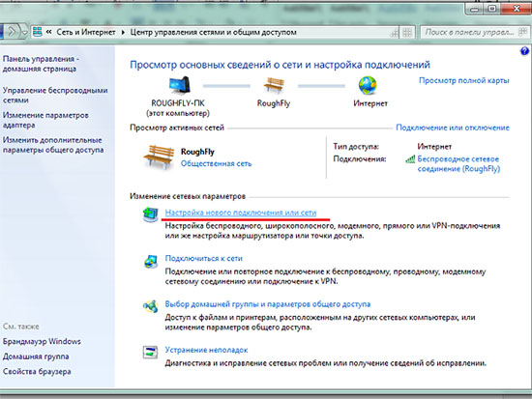Open Беспроводное сетевое соединение (RoughFly) link
Image resolution: width=532 pixels, height=399 pixels.
pyautogui.click(x=458, y=163)
